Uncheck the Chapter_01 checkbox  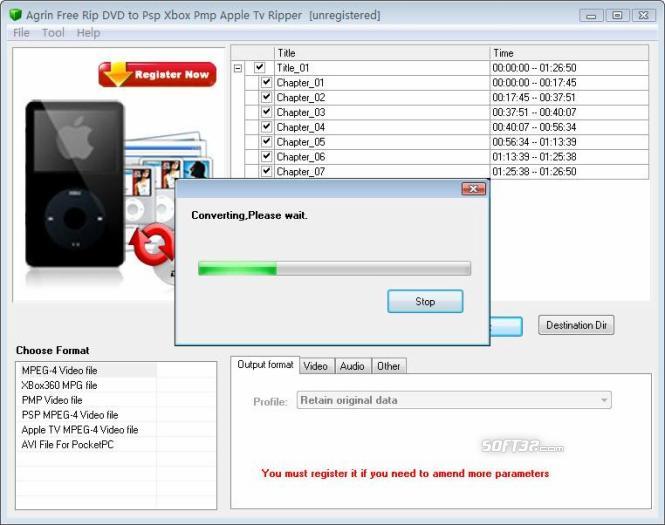(x=266, y=82)
